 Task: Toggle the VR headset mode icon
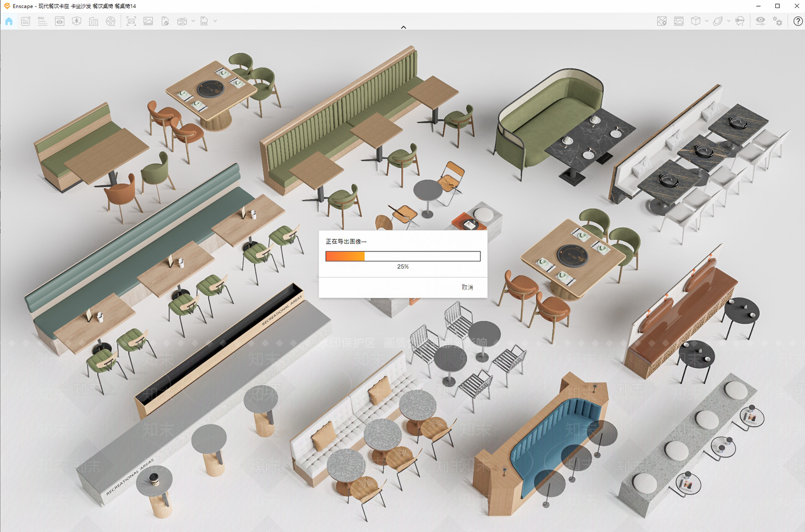(740, 21)
